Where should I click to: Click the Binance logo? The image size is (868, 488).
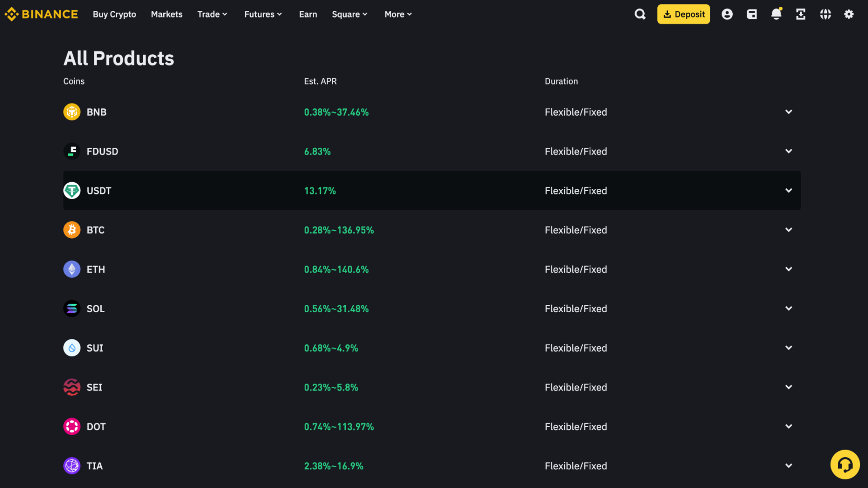click(41, 14)
